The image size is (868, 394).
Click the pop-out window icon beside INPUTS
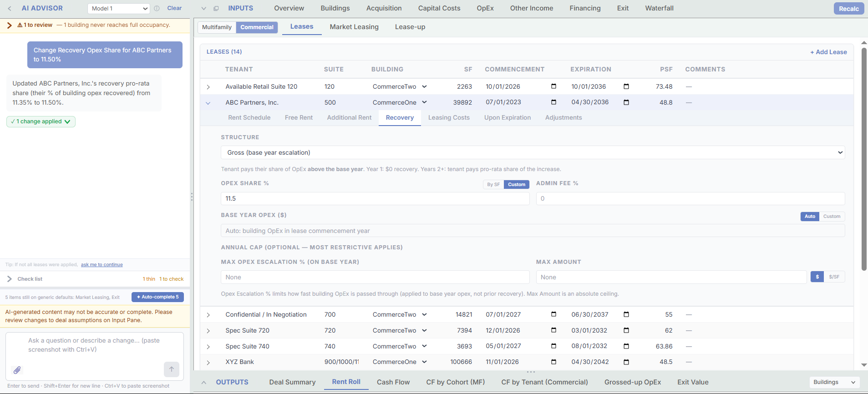(x=216, y=8)
